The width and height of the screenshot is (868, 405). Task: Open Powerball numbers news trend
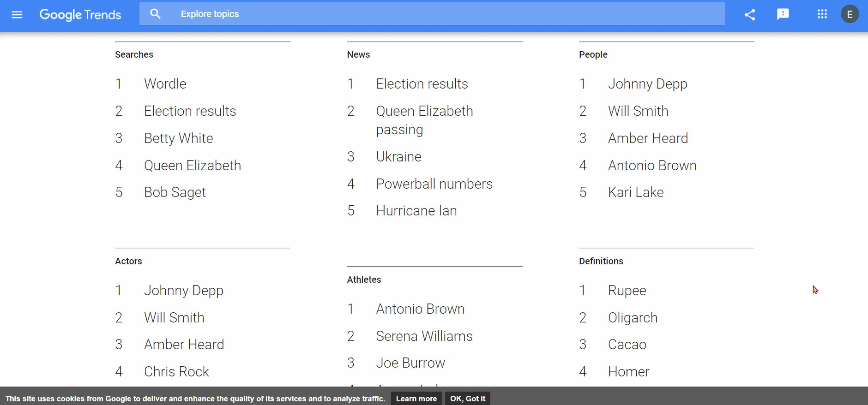[434, 184]
